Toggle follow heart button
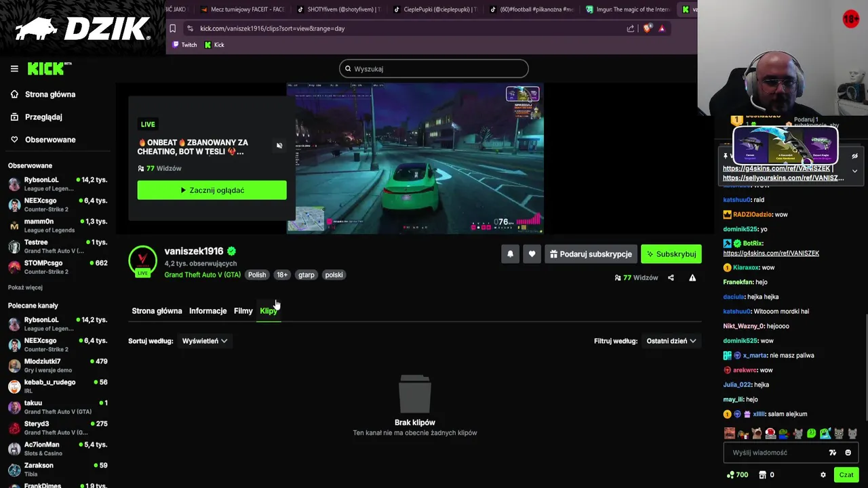The height and width of the screenshot is (488, 868). [x=532, y=254]
